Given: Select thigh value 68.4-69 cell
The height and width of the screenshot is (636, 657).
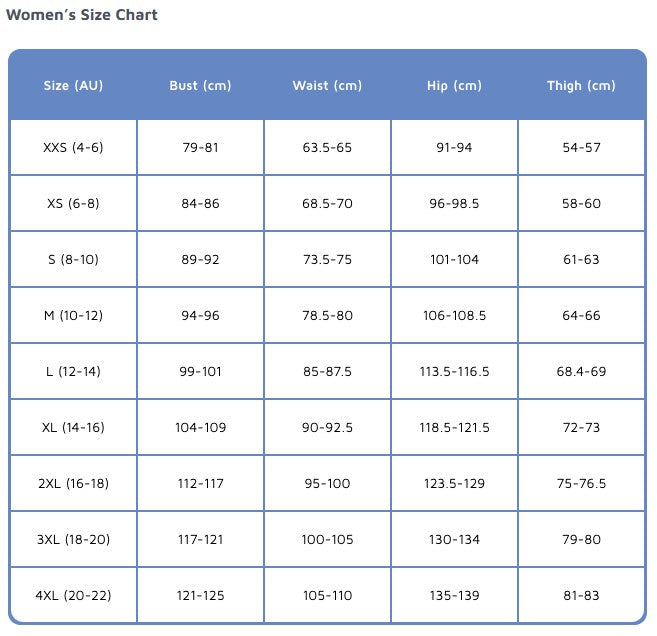Looking at the screenshot, I should coord(581,372).
